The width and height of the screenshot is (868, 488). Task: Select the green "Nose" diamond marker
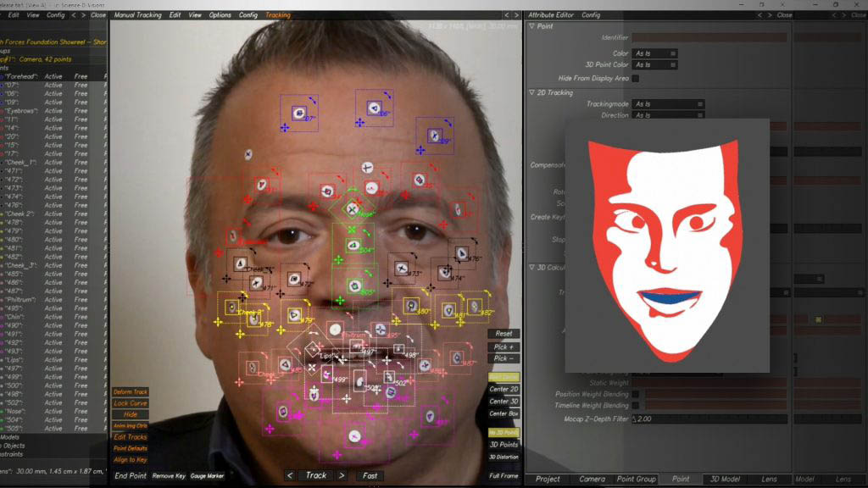tap(352, 210)
